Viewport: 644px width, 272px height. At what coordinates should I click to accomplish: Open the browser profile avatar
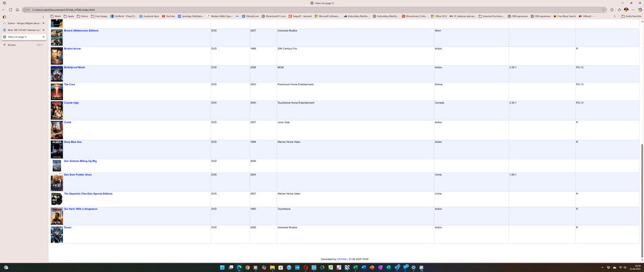coord(626,9)
